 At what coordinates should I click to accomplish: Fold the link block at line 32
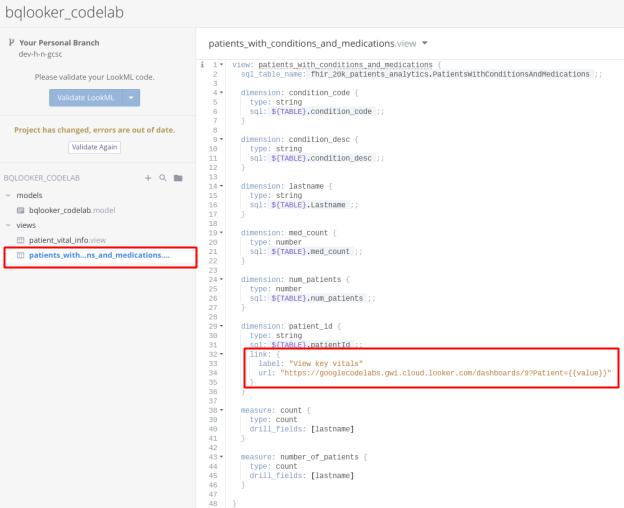[x=221, y=354]
